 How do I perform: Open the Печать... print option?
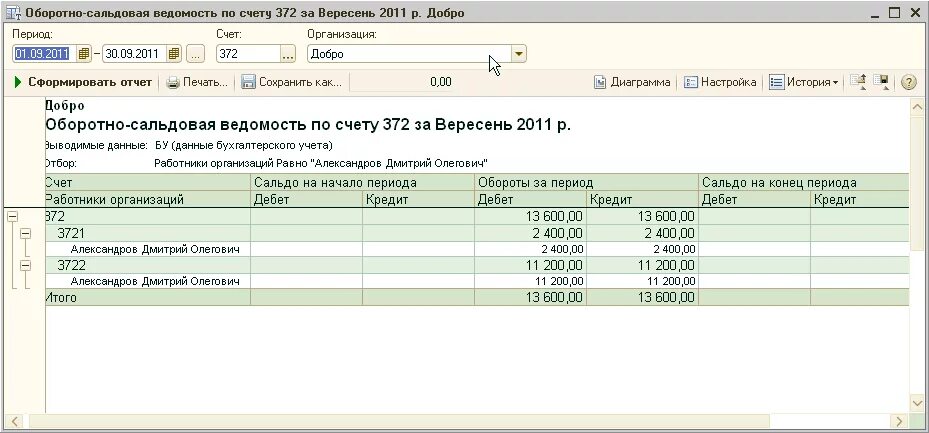(197, 82)
